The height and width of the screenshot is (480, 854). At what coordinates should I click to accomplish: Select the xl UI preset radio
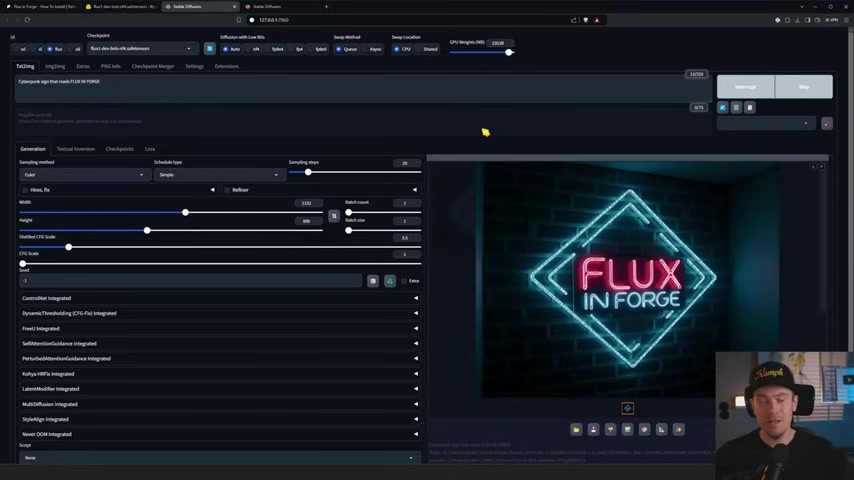coord(38,49)
